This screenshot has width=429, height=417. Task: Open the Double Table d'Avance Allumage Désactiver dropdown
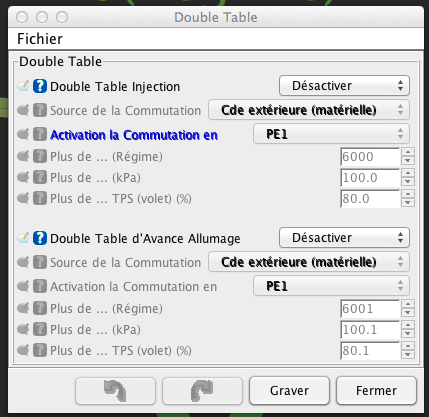[344, 238]
